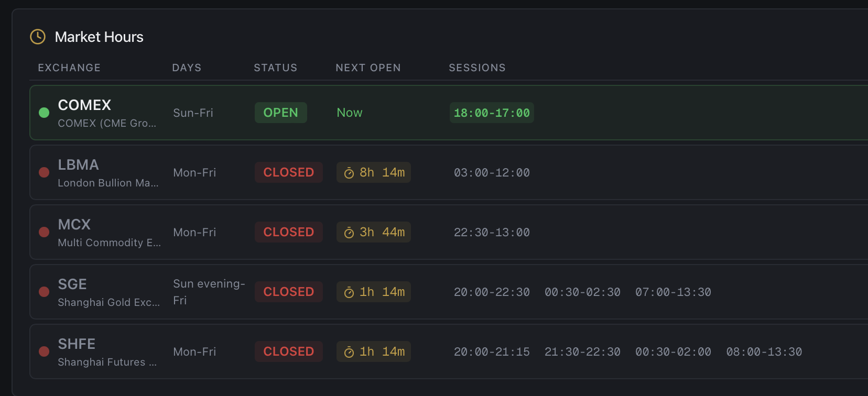Click the red status dot for LBMA
The height and width of the screenshot is (396, 868).
click(44, 172)
